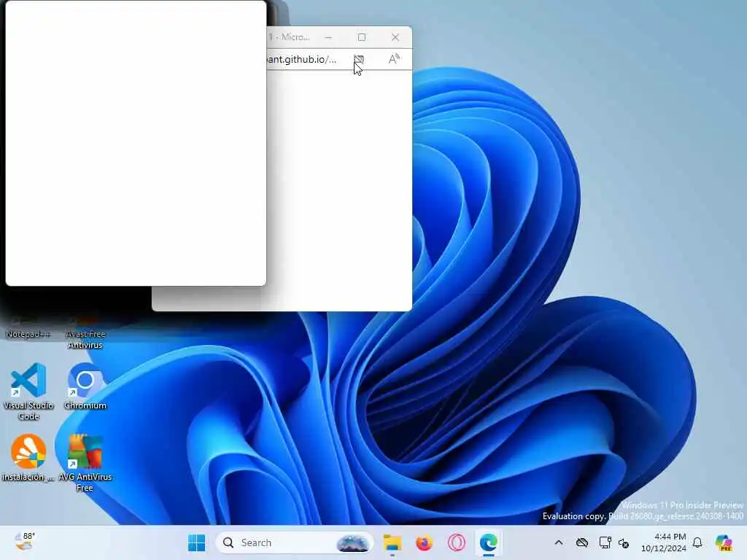747x560 pixels.
Task: Select the Instalación desktop icon
Action: (28, 458)
